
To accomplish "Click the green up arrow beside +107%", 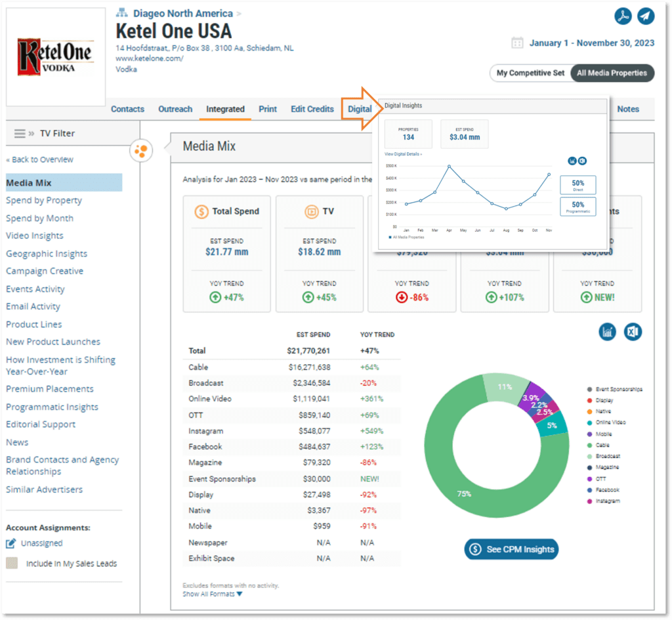I will (491, 297).
